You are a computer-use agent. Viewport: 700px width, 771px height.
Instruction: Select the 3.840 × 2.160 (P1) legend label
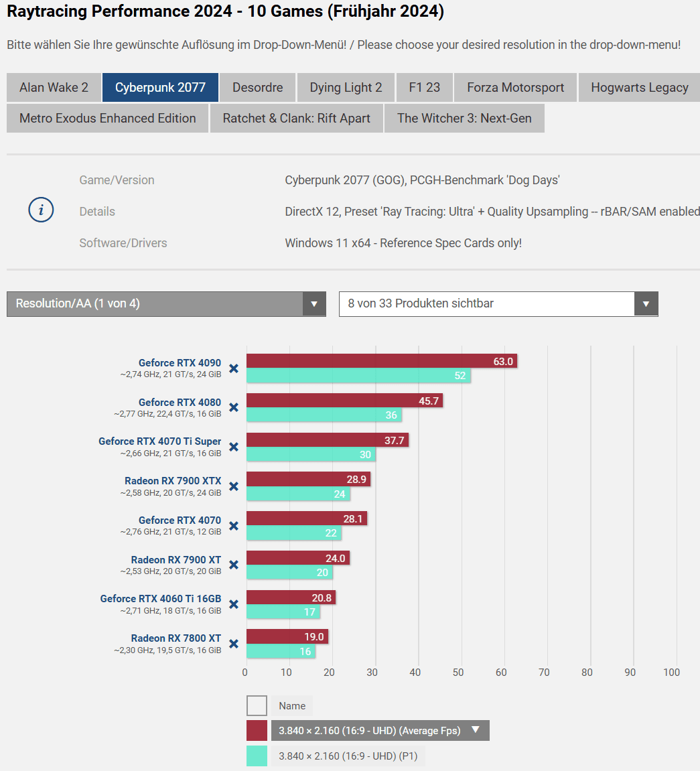[x=348, y=756]
